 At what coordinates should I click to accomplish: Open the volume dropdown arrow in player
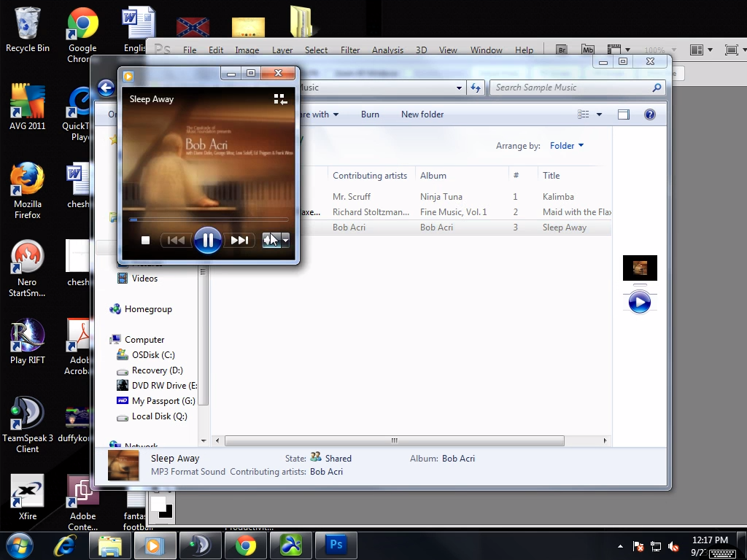(285, 240)
